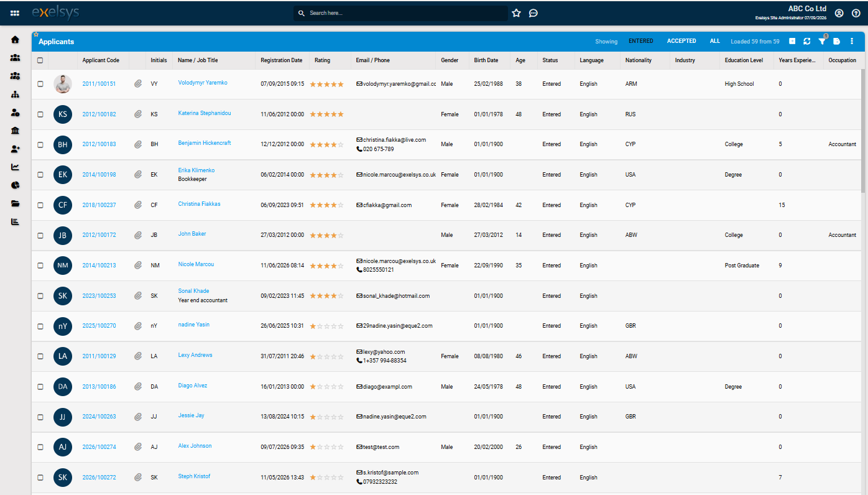Screen dimensions: 868x495
Task: Click phone number 8025550121
Action: pyautogui.click(x=379, y=270)
